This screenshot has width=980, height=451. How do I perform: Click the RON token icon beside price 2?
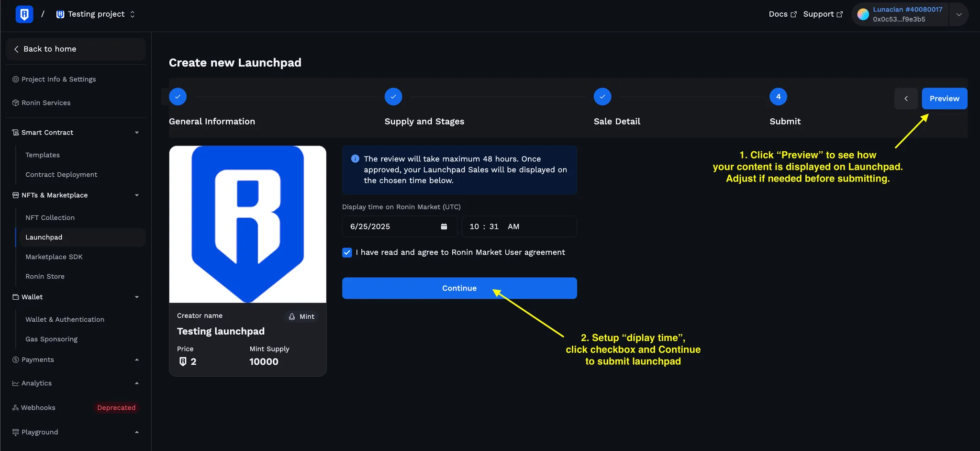[x=183, y=362]
